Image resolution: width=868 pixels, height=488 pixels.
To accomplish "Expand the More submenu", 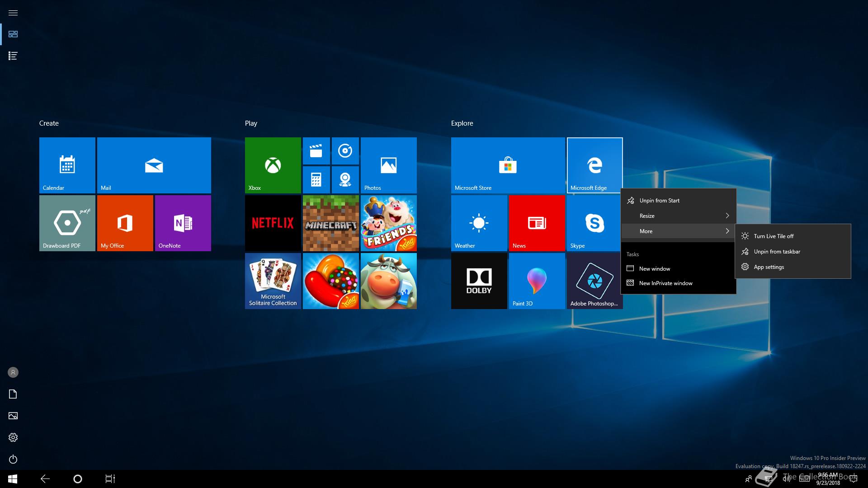I will click(x=679, y=231).
